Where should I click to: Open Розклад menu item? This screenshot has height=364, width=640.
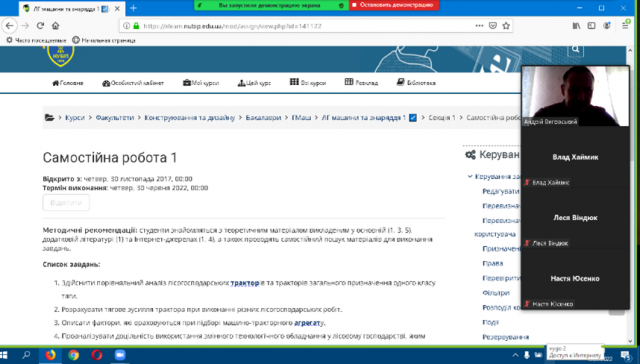pyautogui.click(x=361, y=82)
